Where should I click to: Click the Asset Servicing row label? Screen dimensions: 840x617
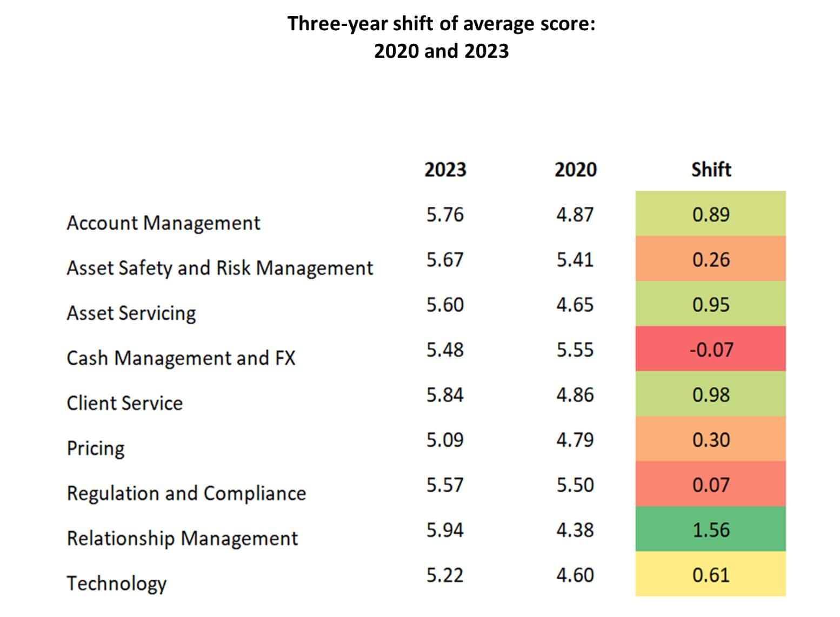pyautogui.click(x=131, y=313)
